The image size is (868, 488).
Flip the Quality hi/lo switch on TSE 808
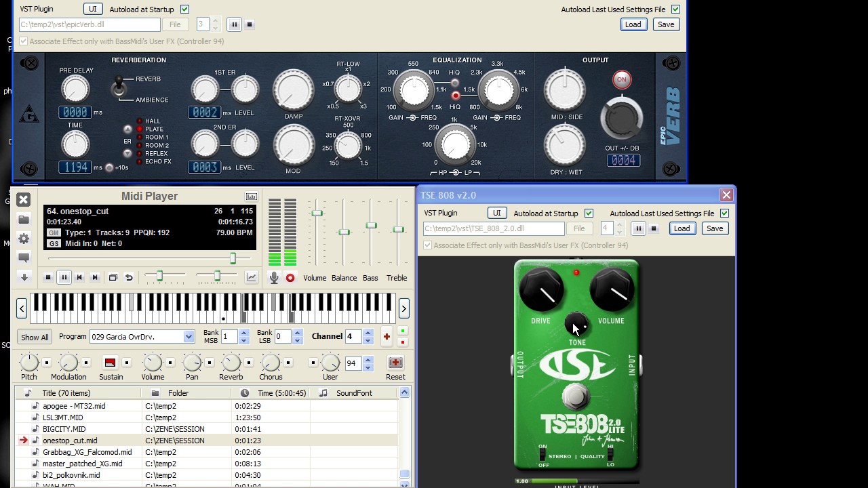pos(610,455)
